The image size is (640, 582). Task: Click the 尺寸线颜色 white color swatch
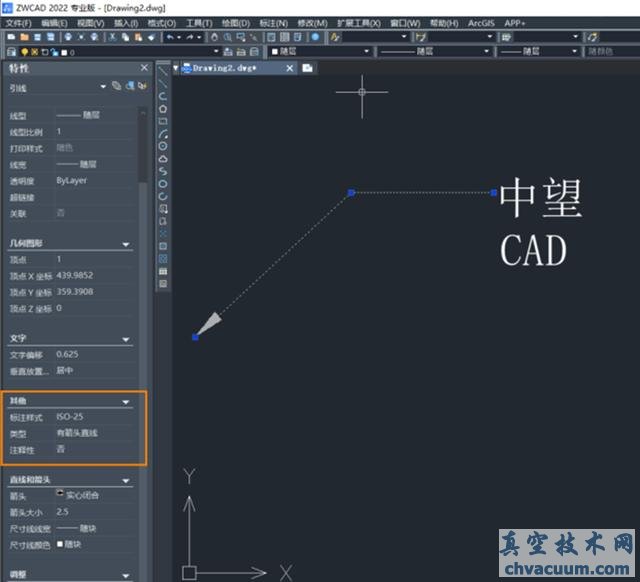[61, 544]
